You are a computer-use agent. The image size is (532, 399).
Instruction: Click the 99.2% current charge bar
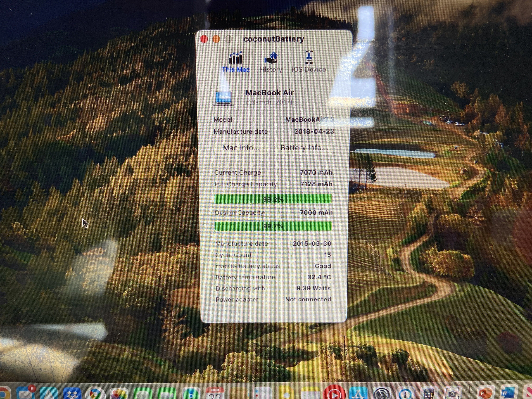pyautogui.click(x=273, y=199)
